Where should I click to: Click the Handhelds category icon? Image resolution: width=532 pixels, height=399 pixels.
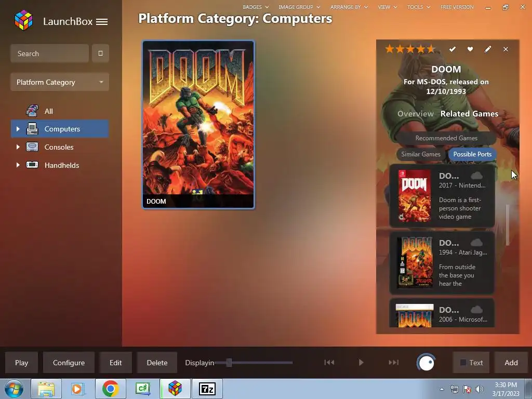click(32, 165)
